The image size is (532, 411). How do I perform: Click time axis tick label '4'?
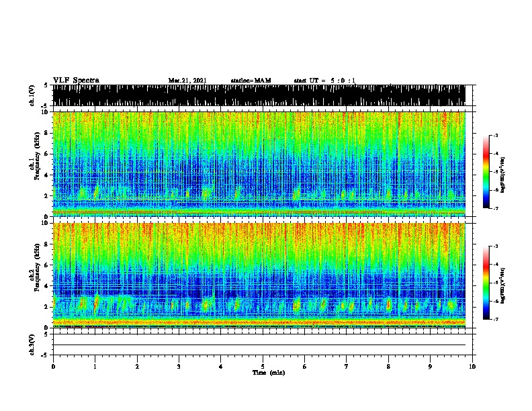pos(221,367)
